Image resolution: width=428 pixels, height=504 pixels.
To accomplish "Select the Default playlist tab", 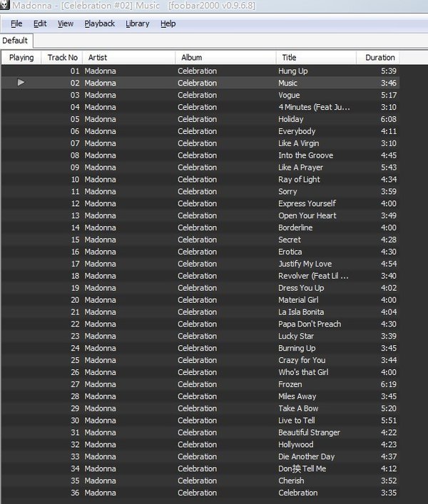I will pyautogui.click(x=15, y=41).
